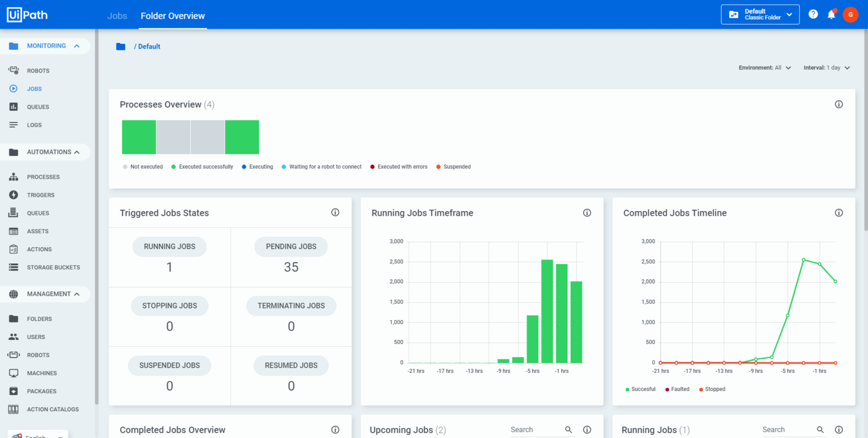Switch to the Jobs tab
This screenshot has height=438, width=868.
click(117, 16)
